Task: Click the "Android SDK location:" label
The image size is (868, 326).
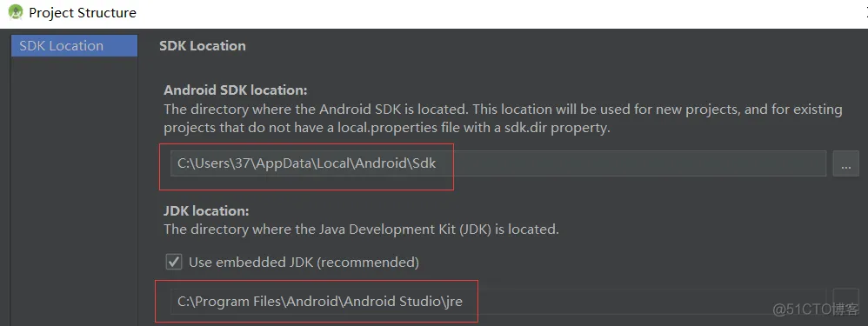Action: pos(236,90)
